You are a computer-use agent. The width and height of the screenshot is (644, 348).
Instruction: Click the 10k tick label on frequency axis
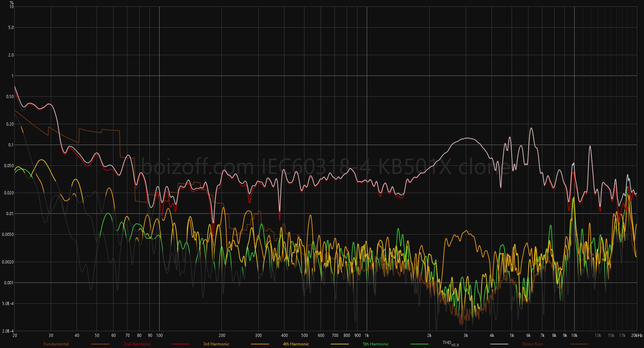(574, 335)
